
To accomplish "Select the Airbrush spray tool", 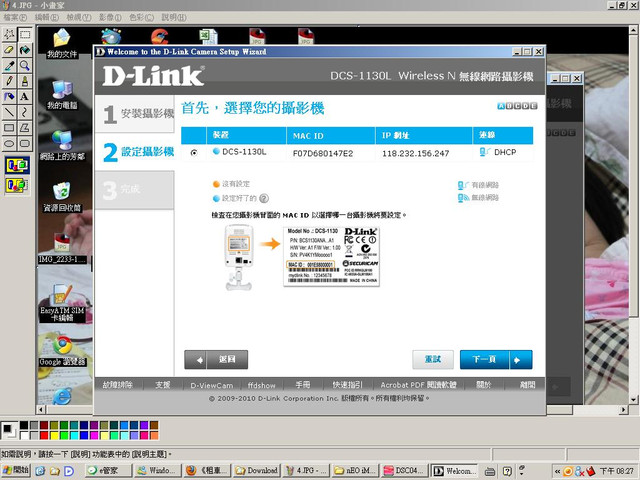I will pos(9,96).
